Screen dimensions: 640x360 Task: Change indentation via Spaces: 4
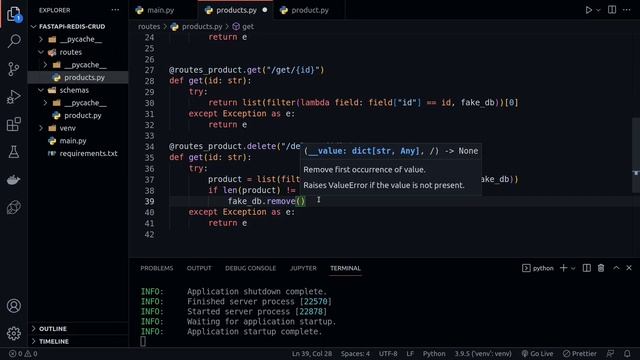(355, 353)
